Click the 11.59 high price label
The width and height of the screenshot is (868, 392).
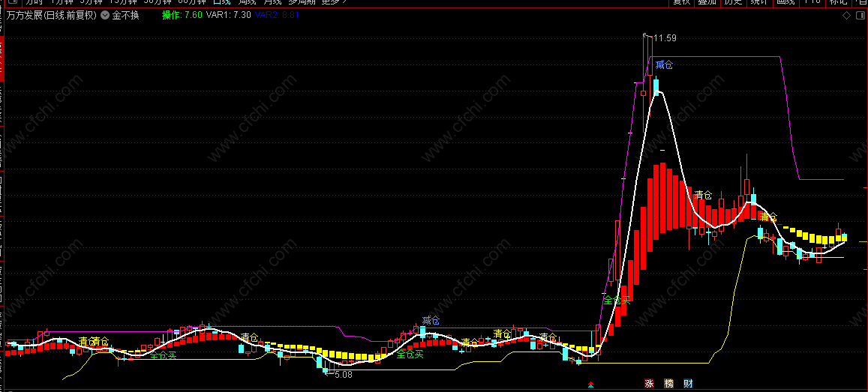(x=665, y=38)
